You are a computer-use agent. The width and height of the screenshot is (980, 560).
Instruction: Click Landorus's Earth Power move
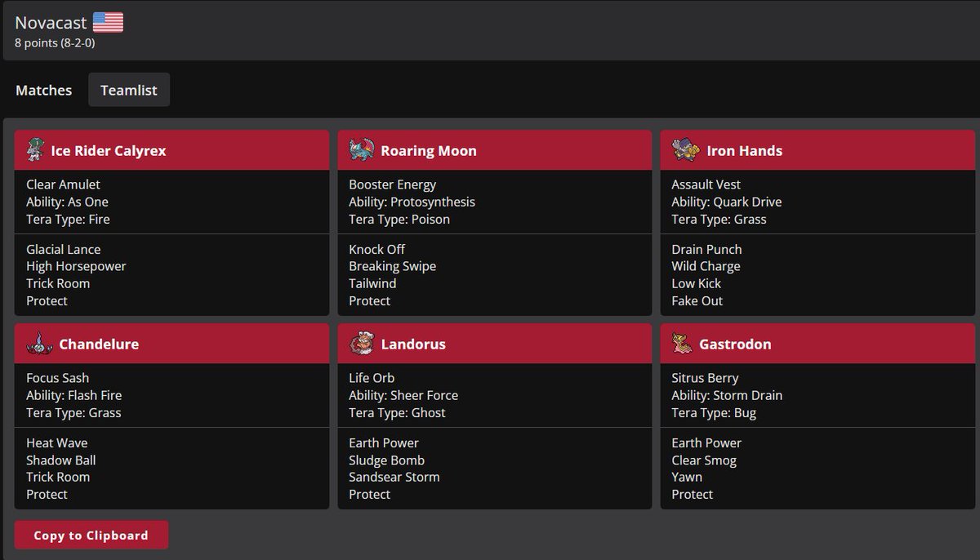384,442
